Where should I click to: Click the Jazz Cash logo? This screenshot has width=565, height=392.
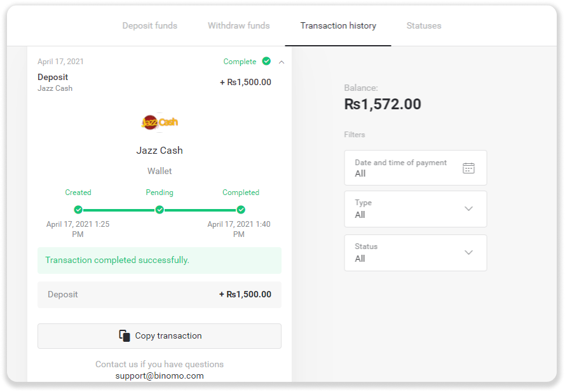[160, 122]
